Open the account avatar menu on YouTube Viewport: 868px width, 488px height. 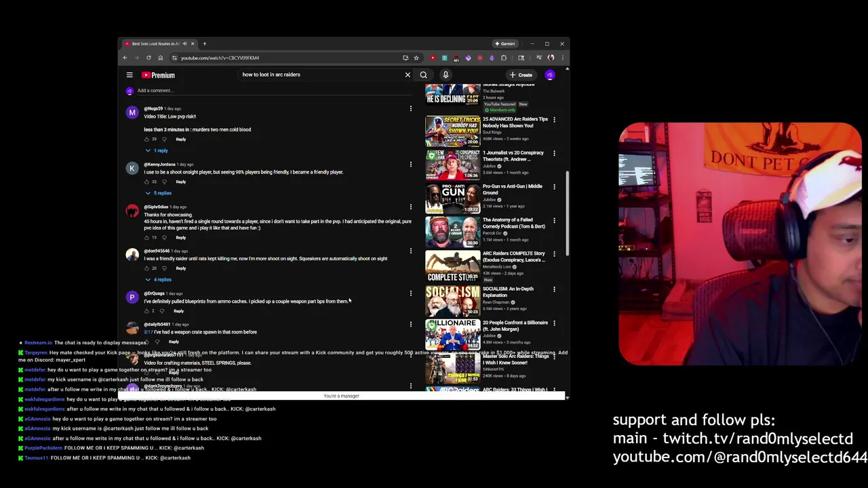pyautogui.click(x=550, y=75)
